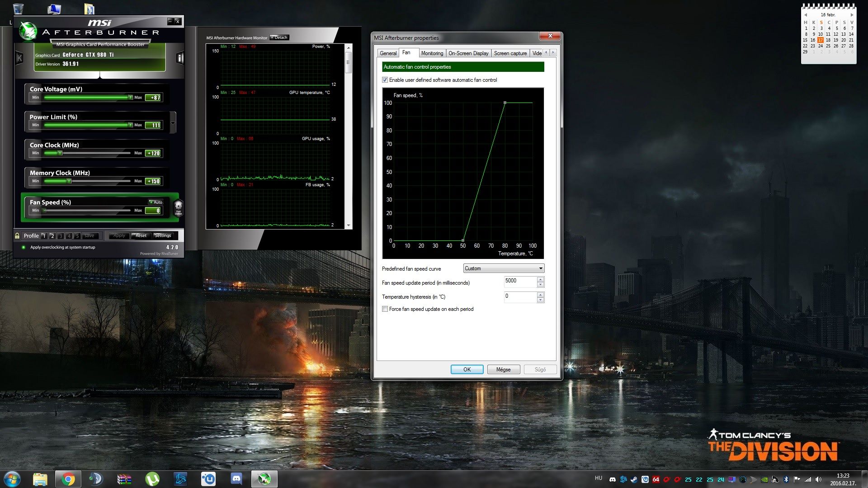Click the Fan speed update period field

(x=520, y=282)
